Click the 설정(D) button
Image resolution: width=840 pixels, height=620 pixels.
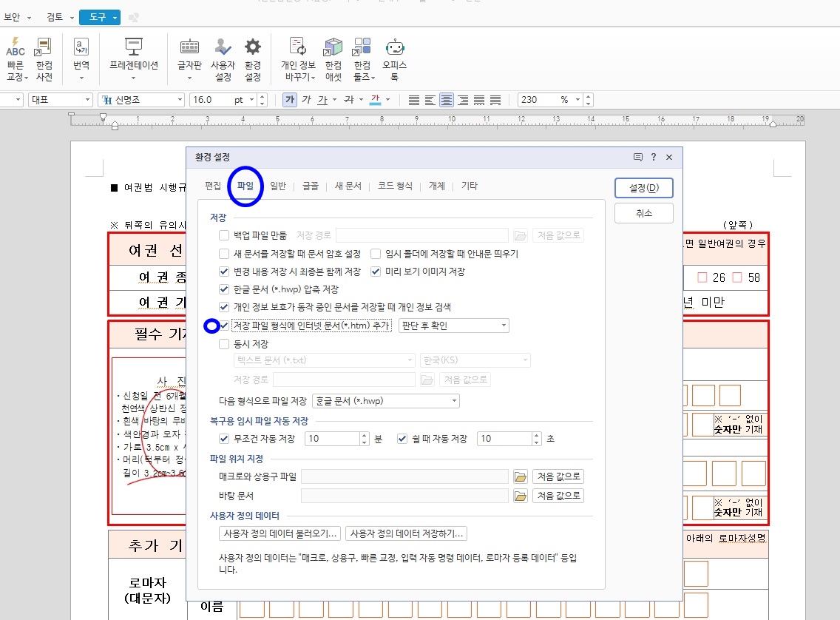[643, 187]
